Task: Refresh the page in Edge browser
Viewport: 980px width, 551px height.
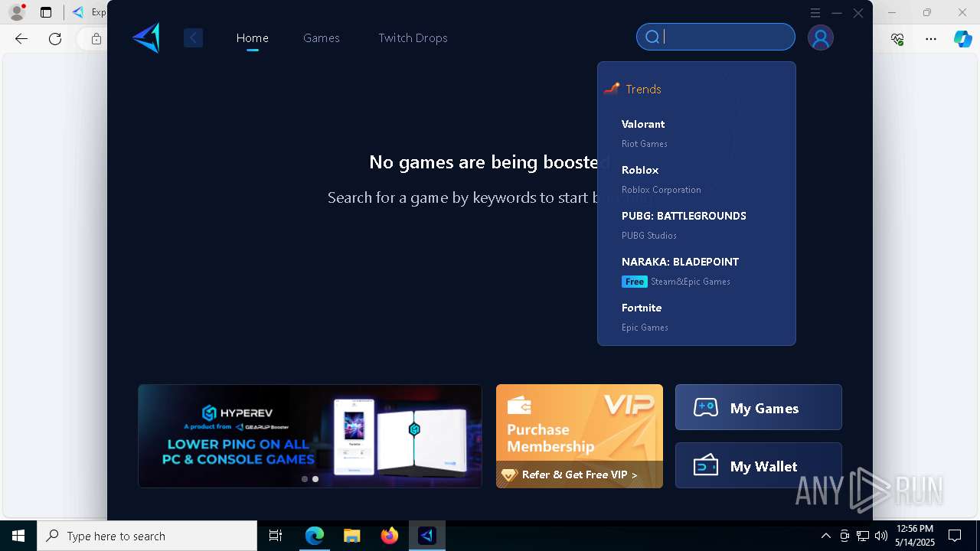Action: [x=55, y=39]
